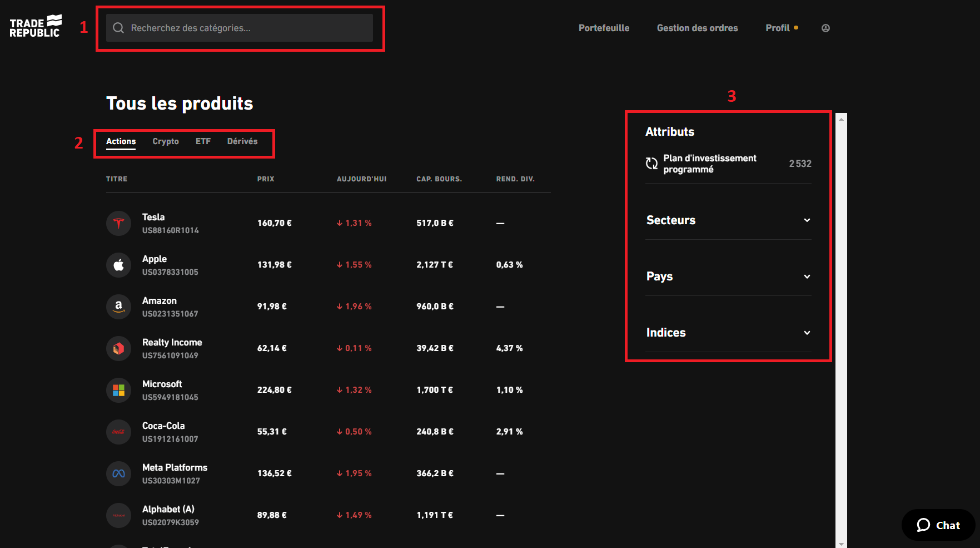Open the Amazon stock name
The width and height of the screenshot is (980, 548).
160,300
